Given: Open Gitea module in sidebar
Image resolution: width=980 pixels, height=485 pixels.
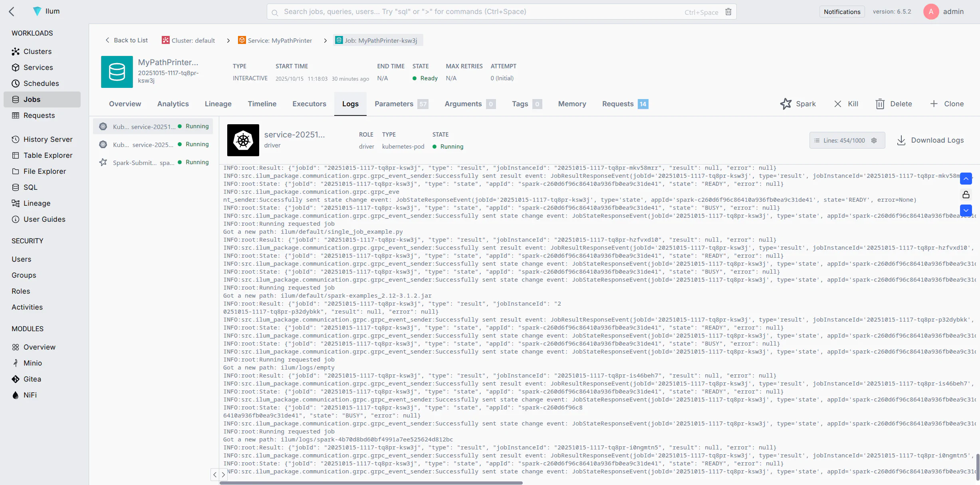Looking at the screenshot, I should [x=32, y=379].
